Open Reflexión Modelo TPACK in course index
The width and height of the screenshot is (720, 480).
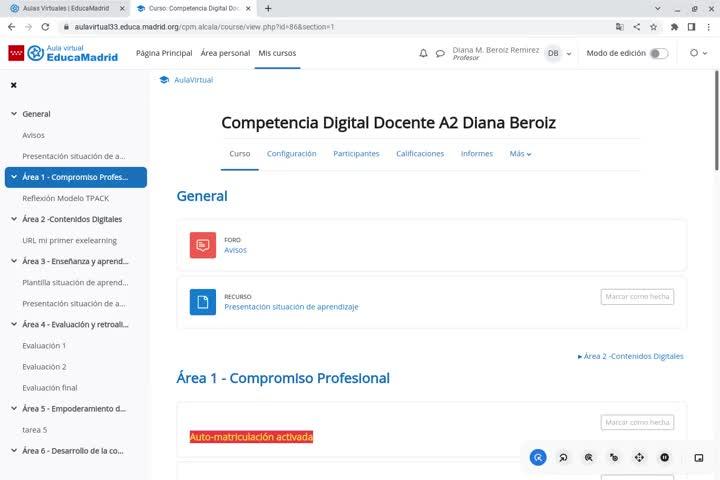pos(65,198)
